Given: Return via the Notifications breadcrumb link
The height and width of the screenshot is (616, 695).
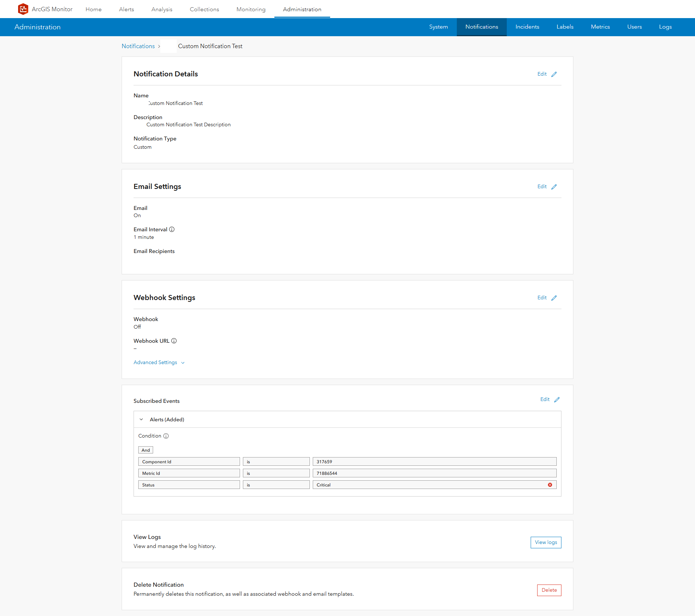Looking at the screenshot, I should [x=138, y=46].
